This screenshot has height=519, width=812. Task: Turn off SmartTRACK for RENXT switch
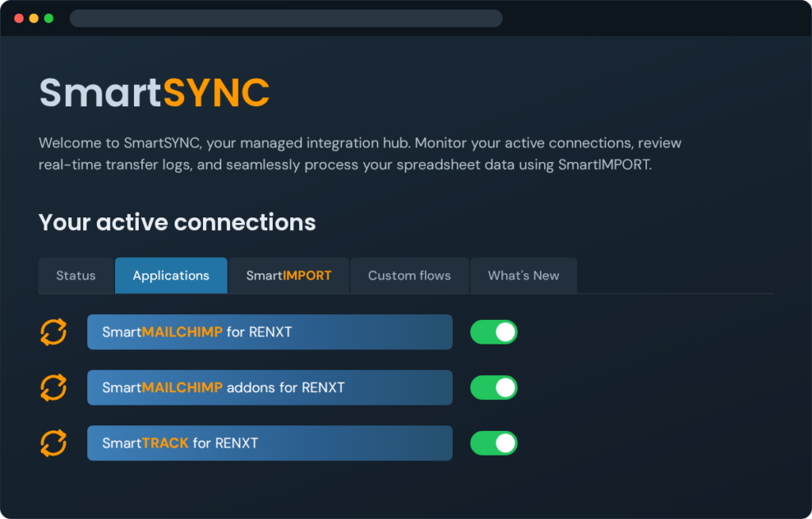point(493,443)
